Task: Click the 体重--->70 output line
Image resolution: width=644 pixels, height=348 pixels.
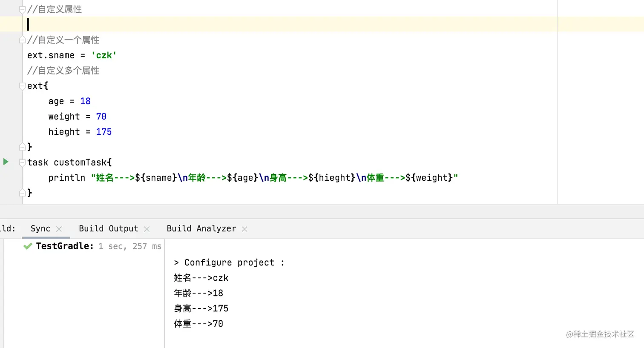Action: click(198, 324)
